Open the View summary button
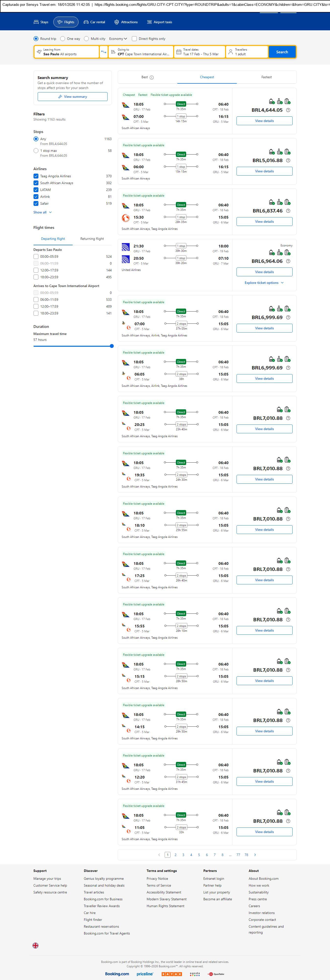Screen dimensions: 330x980 [x=72, y=97]
